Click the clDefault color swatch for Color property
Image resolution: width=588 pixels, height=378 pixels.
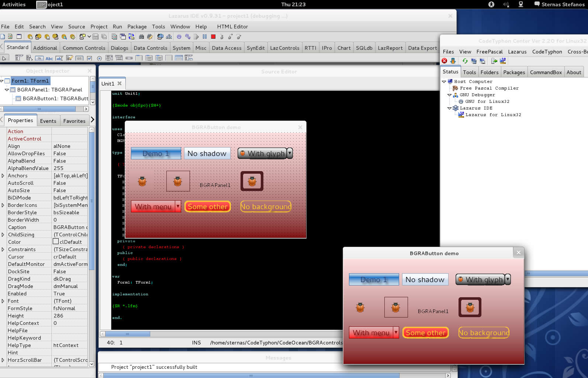point(56,242)
